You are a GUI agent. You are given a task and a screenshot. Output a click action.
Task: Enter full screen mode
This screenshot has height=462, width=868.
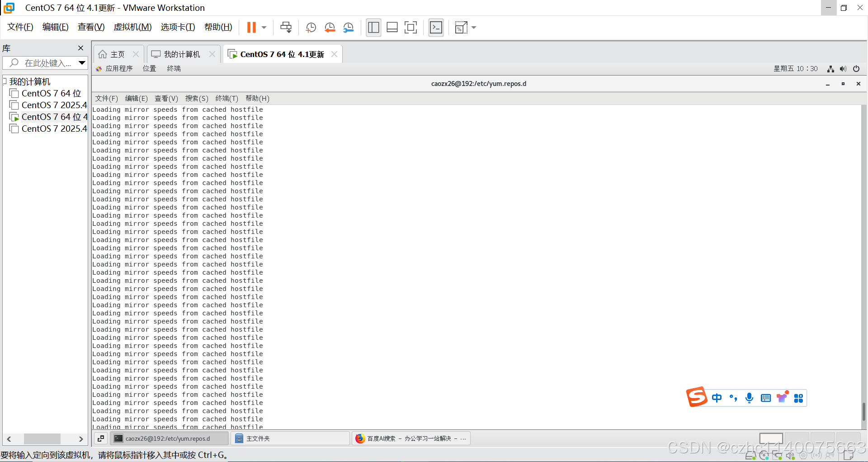[410, 28]
